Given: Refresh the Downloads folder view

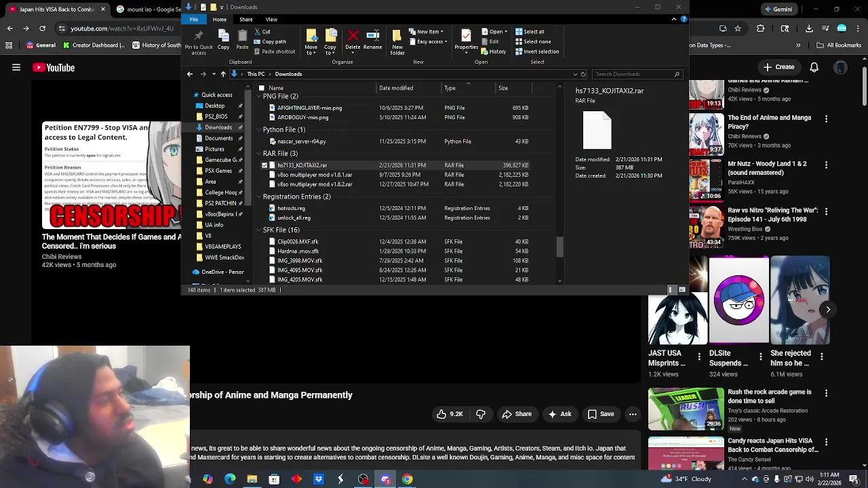Looking at the screenshot, I should (x=583, y=74).
